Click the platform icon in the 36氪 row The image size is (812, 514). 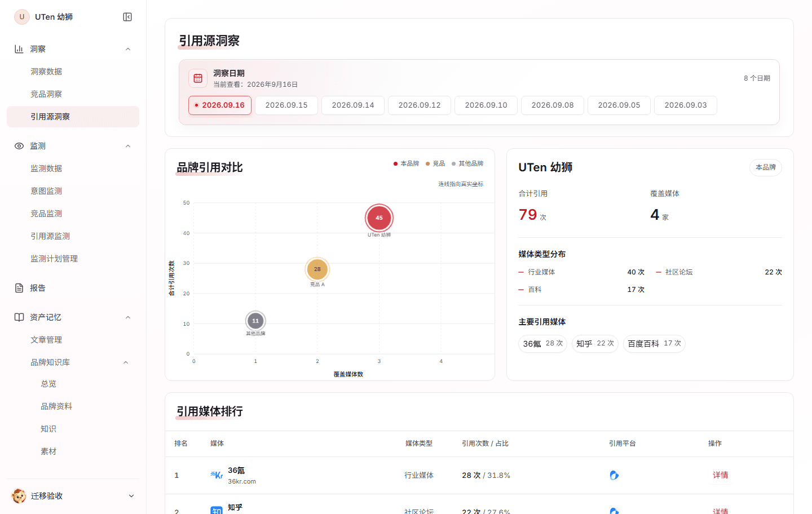pos(614,475)
